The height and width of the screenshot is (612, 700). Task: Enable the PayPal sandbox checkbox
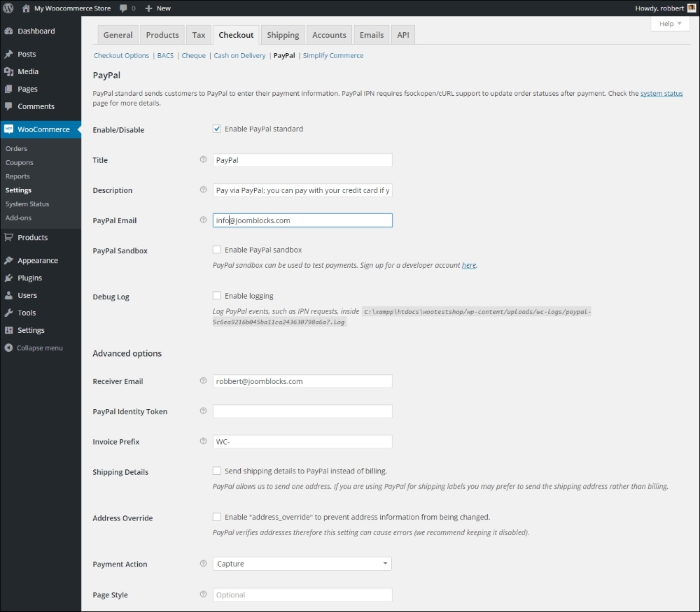coord(217,250)
